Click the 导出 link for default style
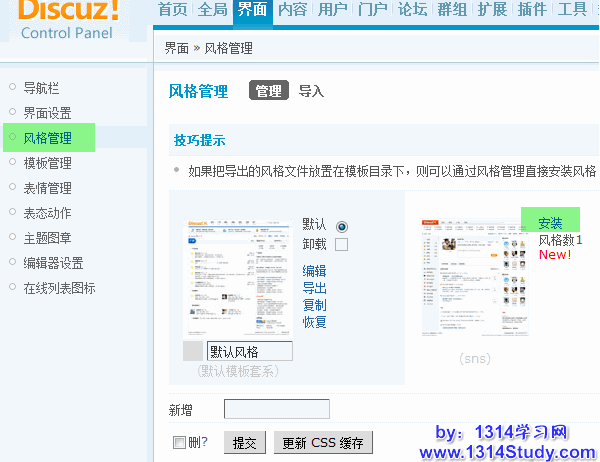Image resolution: width=600 pixels, height=462 pixels. [x=314, y=288]
